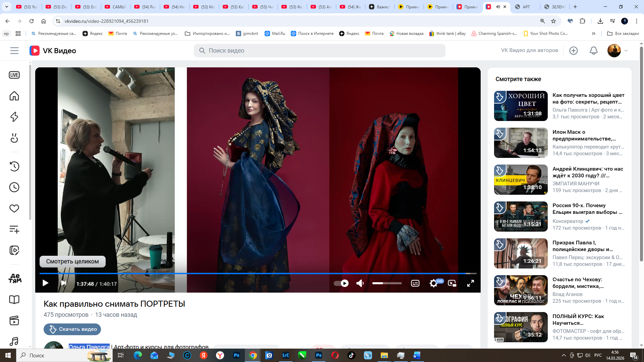Viewport: 644px width, 362px height.
Task: Toggle subtitles in the video player
Action: [x=415, y=284]
